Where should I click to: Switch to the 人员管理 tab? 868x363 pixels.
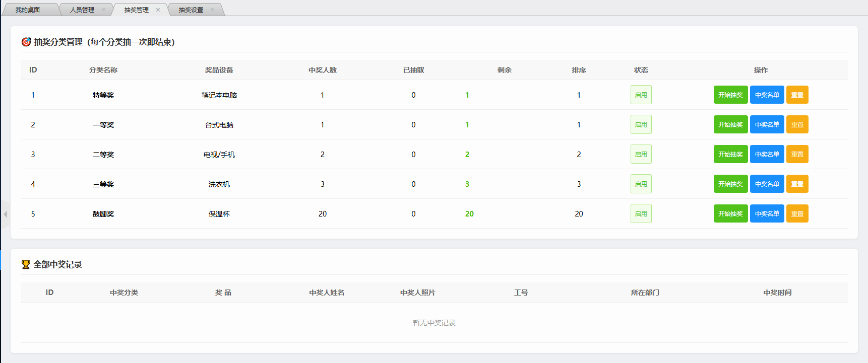coord(82,10)
